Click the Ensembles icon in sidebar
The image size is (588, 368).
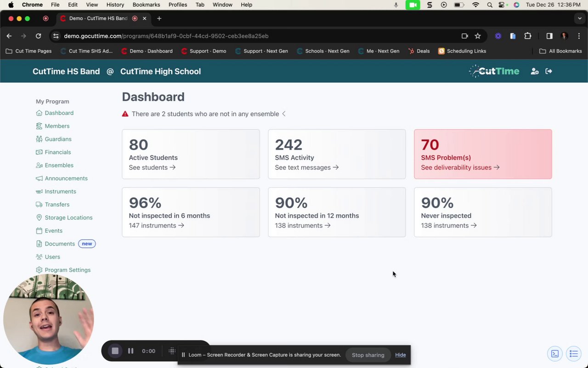39,165
